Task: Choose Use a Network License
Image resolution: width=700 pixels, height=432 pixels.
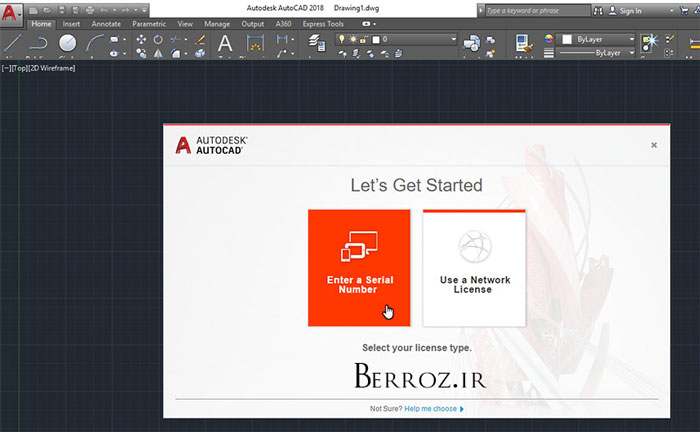Action: (474, 268)
